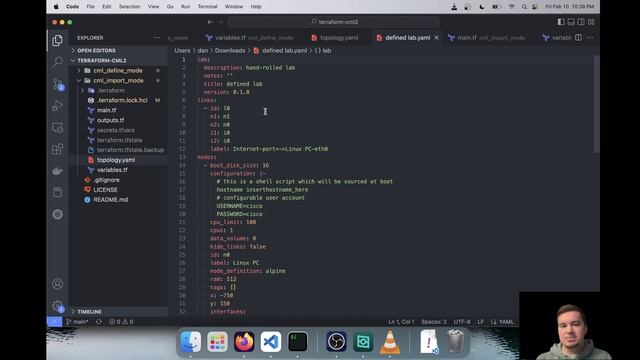Close the defined lab.yaml tab
This screenshot has width=640, height=360.
click(437, 38)
